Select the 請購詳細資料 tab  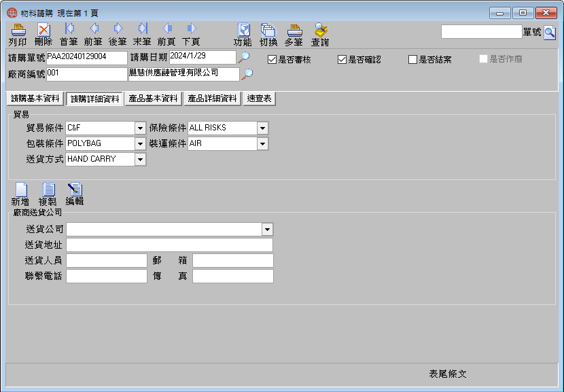[94, 99]
